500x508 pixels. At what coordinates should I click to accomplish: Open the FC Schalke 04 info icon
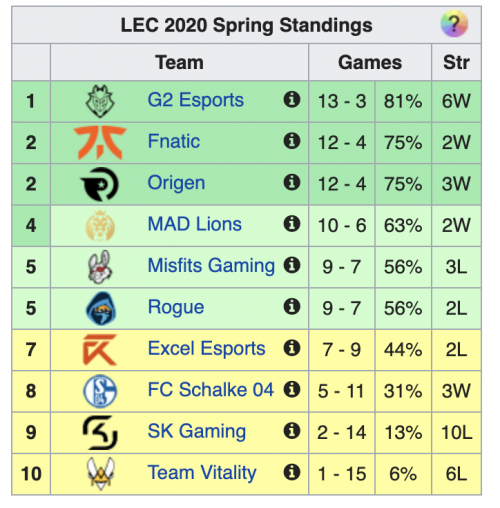292,390
